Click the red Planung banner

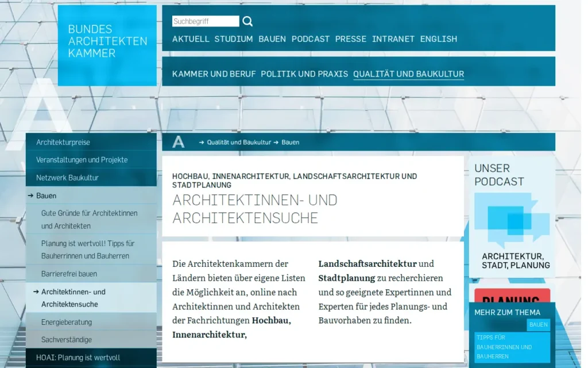[x=512, y=296]
